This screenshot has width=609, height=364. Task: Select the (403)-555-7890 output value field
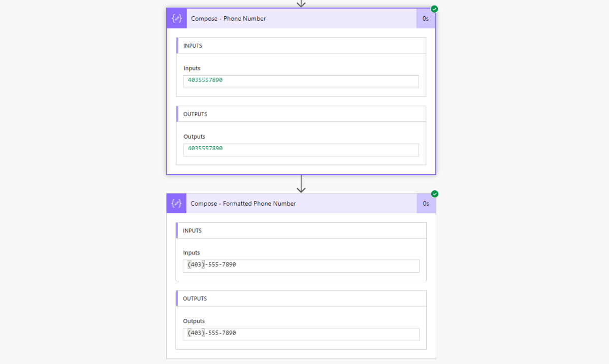pos(301,334)
